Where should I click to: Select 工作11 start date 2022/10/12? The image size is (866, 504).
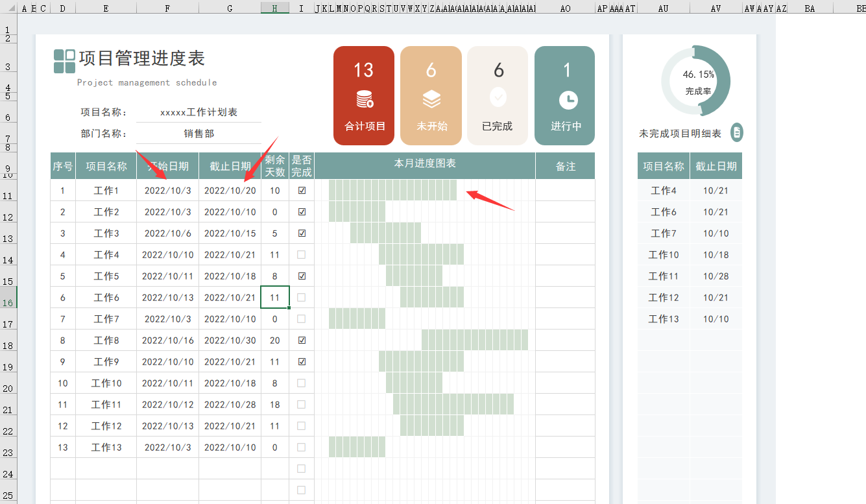167,405
